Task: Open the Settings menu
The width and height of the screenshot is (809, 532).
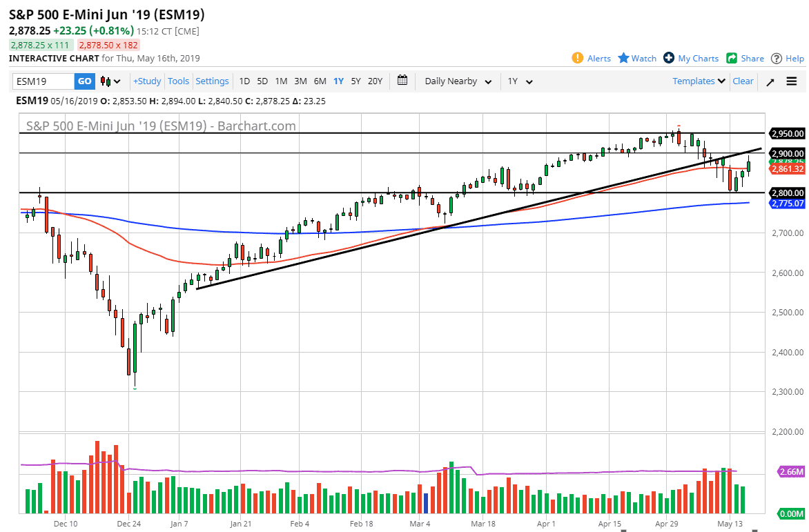Action: coord(212,81)
